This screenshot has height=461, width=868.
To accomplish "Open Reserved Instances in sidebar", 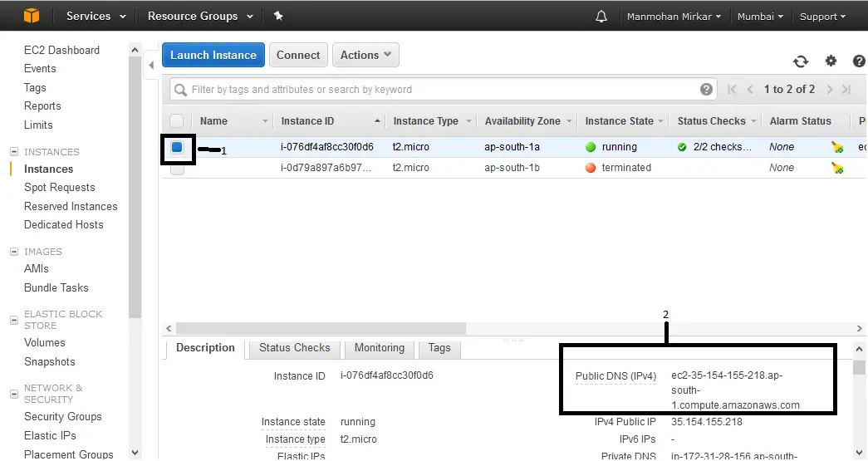I will click(x=71, y=207).
